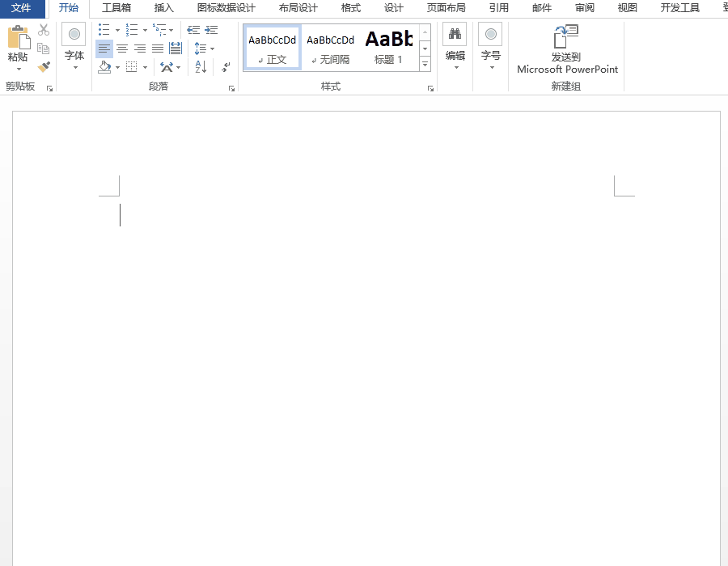728x566 pixels.
Task: Open the shading paint bucket color dropdown
Action: [x=117, y=68]
